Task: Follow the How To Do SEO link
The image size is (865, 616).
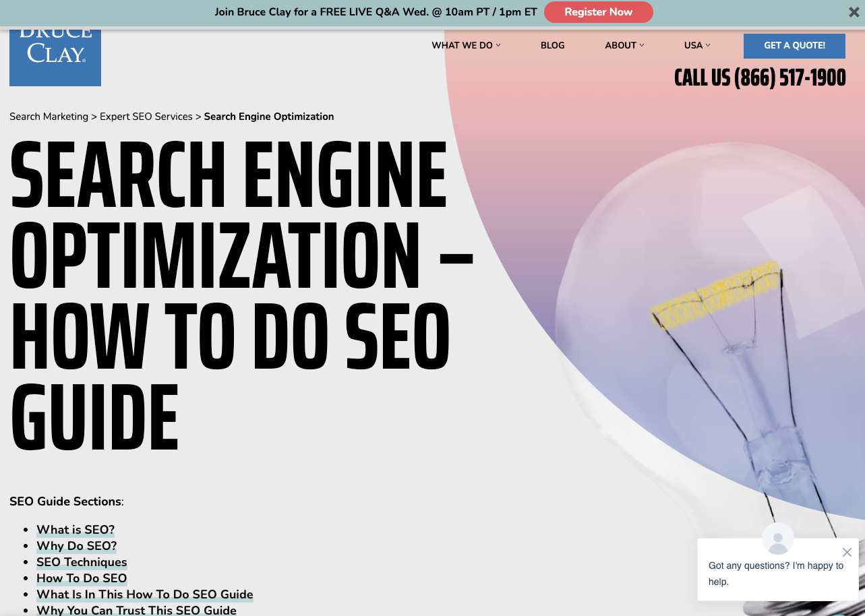Action: coord(82,578)
